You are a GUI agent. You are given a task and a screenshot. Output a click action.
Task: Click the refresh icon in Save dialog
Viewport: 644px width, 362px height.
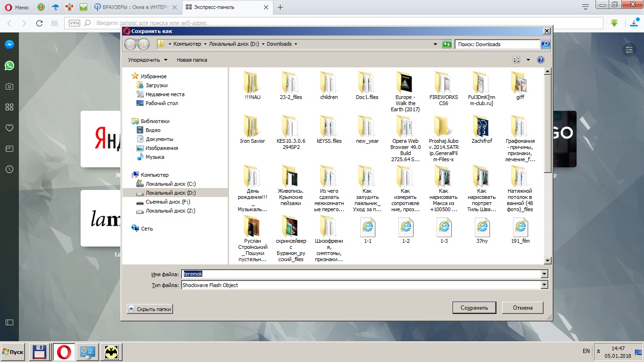pos(446,44)
